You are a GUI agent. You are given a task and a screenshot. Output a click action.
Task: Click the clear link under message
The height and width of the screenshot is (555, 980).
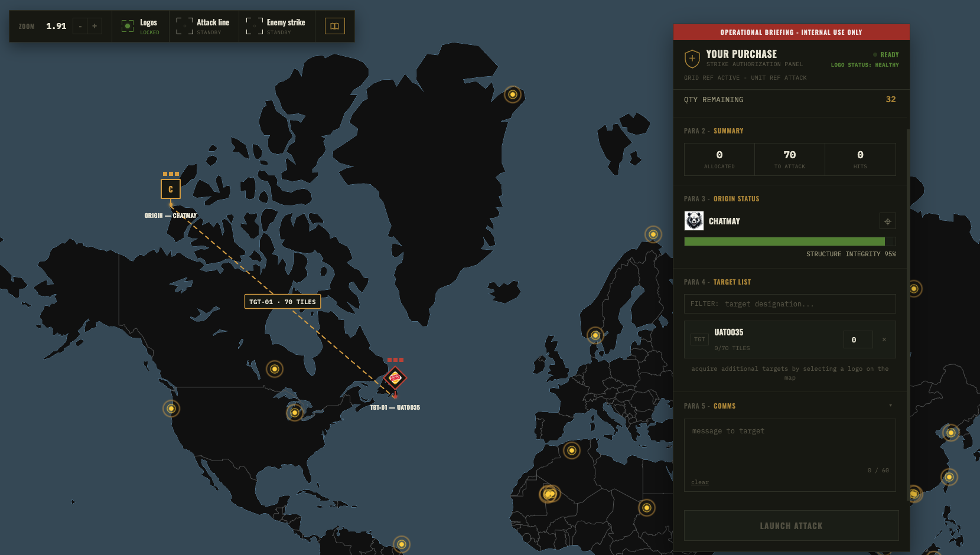click(700, 482)
